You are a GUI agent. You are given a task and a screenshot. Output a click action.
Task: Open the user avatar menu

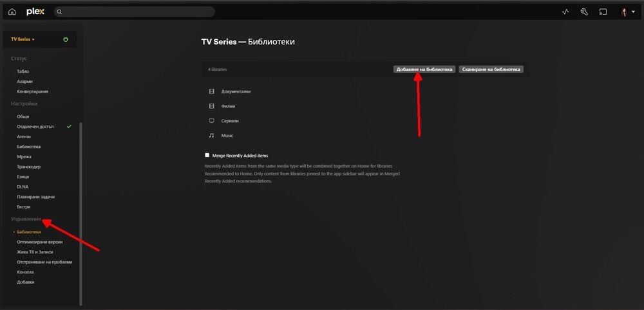[627, 12]
